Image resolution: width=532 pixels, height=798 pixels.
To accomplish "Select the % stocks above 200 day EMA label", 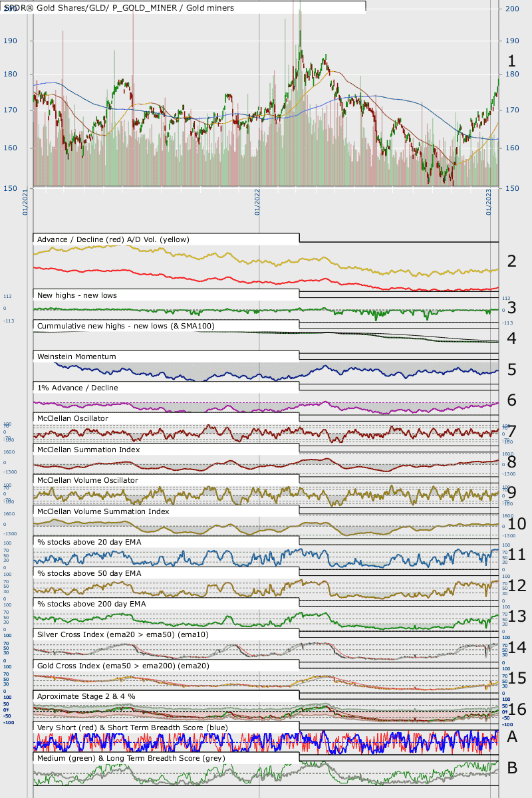I will tap(91, 604).
